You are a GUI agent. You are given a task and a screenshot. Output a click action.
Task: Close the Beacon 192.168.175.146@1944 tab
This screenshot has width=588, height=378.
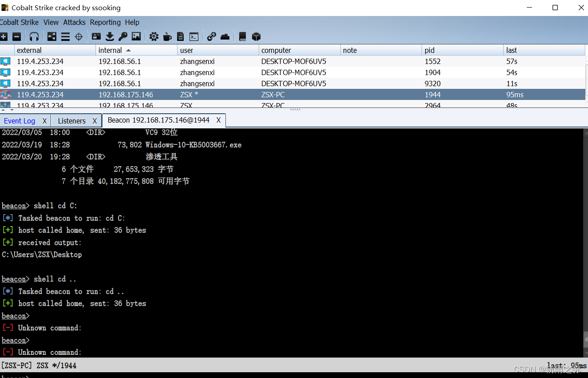(219, 120)
